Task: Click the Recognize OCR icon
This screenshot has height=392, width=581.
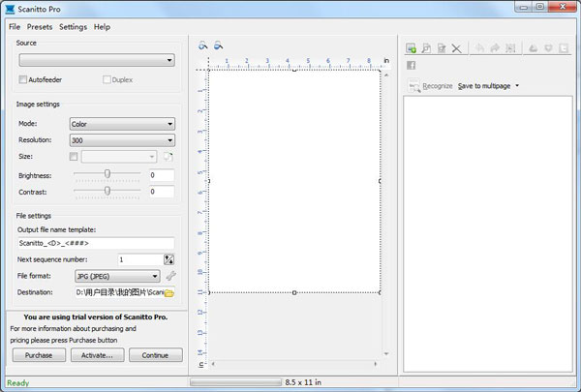Action: pos(413,86)
